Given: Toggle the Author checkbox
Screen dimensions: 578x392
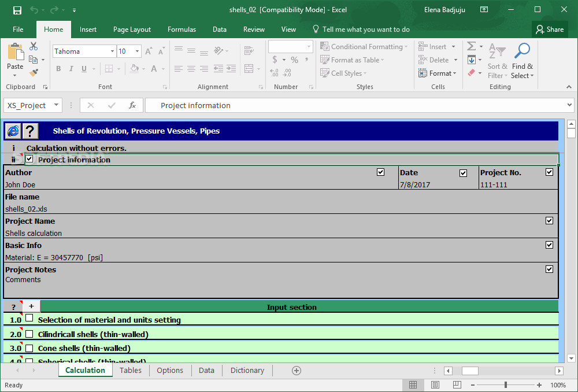Looking at the screenshot, I should [381, 172].
